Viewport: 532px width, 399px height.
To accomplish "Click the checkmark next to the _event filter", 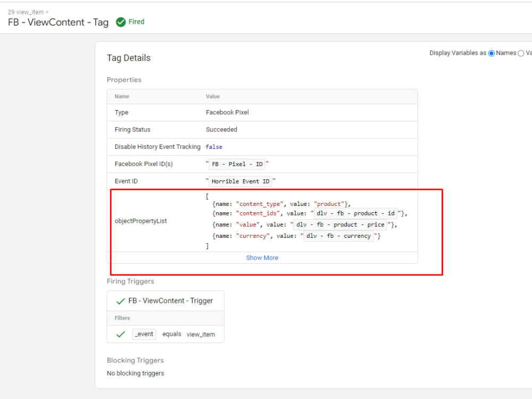I will click(120, 334).
